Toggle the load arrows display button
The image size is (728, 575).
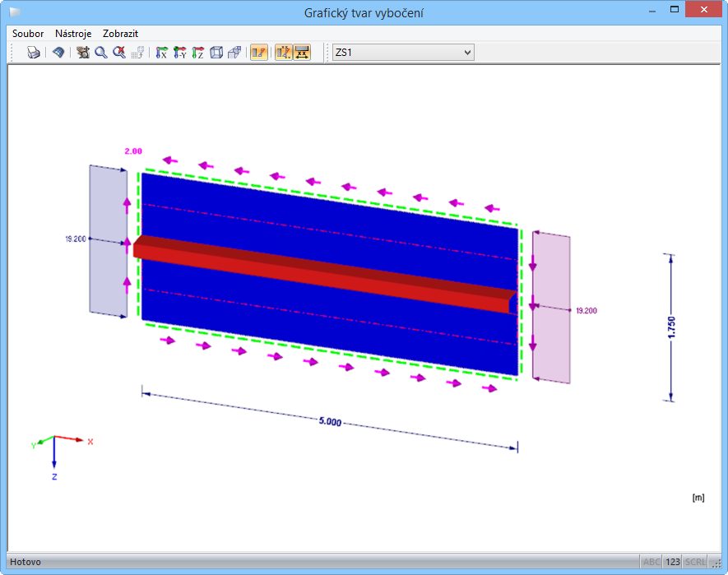[x=284, y=52]
